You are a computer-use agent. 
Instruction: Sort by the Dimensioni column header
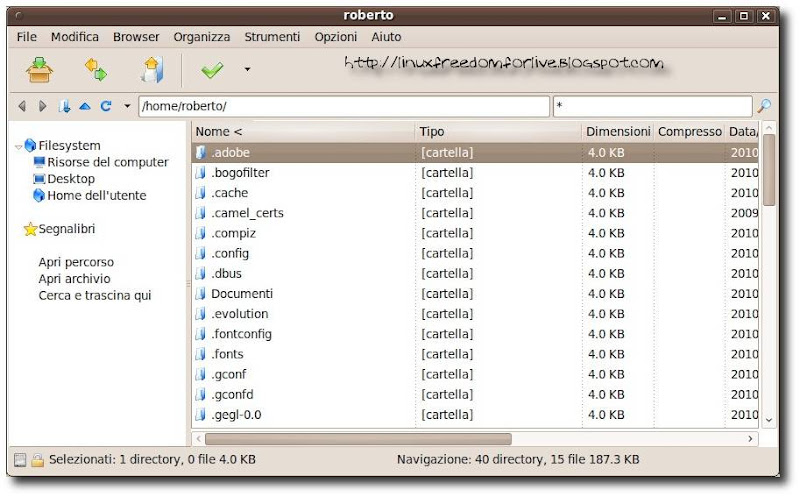[618, 132]
